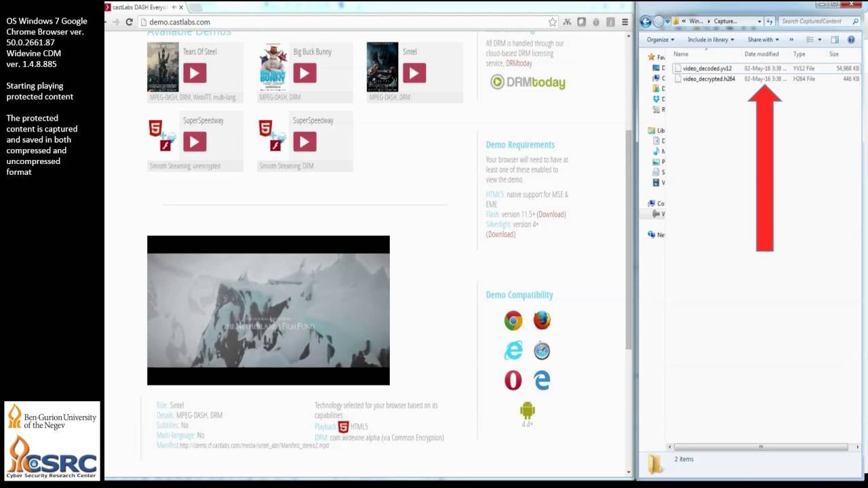Open the DRMtoday link
The width and height of the screenshot is (868, 488).
tap(528, 83)
